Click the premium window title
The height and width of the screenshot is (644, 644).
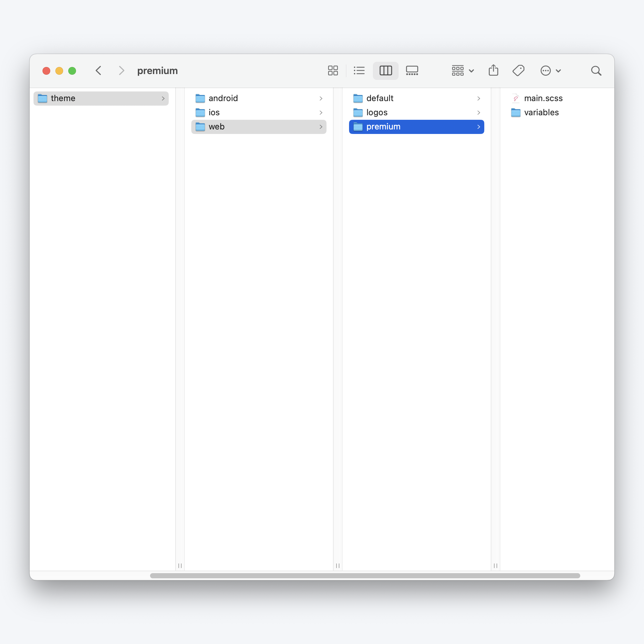(x=157, y=71)
